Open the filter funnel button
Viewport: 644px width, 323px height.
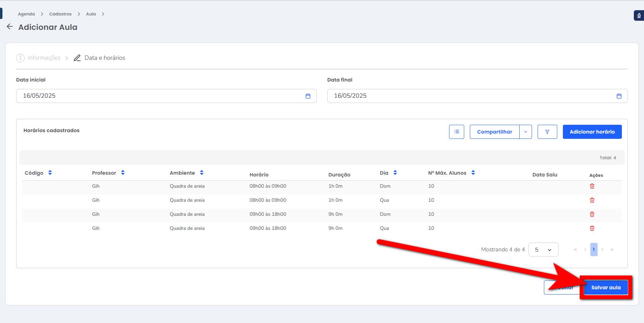[547, 132]
